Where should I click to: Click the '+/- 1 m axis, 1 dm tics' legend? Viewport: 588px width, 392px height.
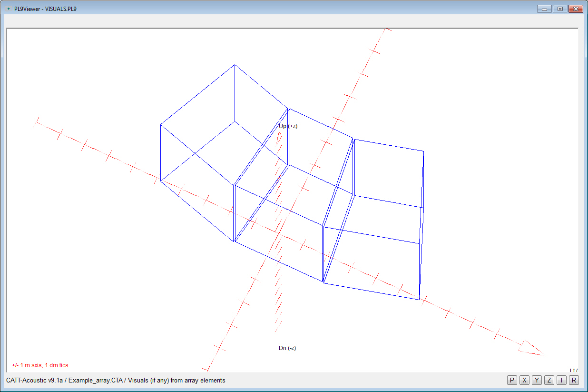[40, 365]
